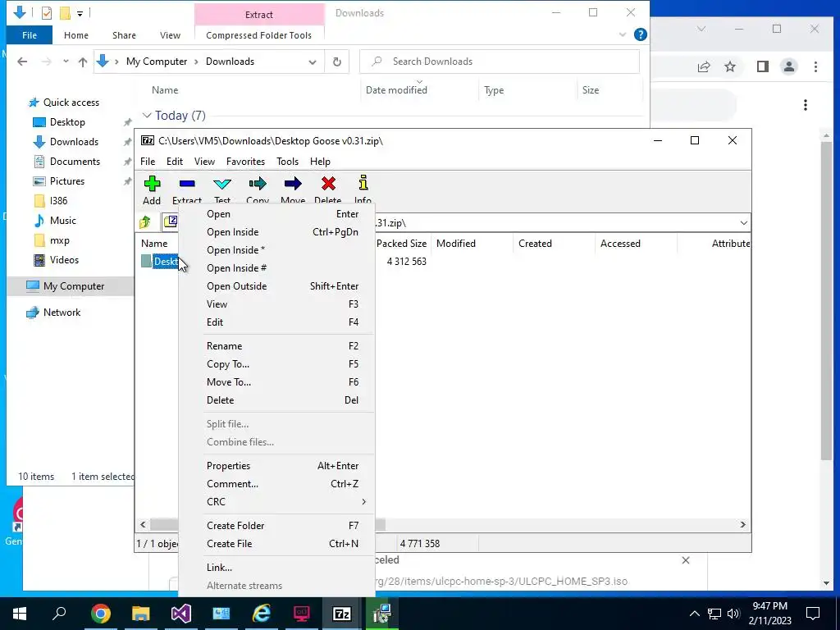
Task: Expand the Explorer address bar history dropdown
Action: [x=313, y=62]
